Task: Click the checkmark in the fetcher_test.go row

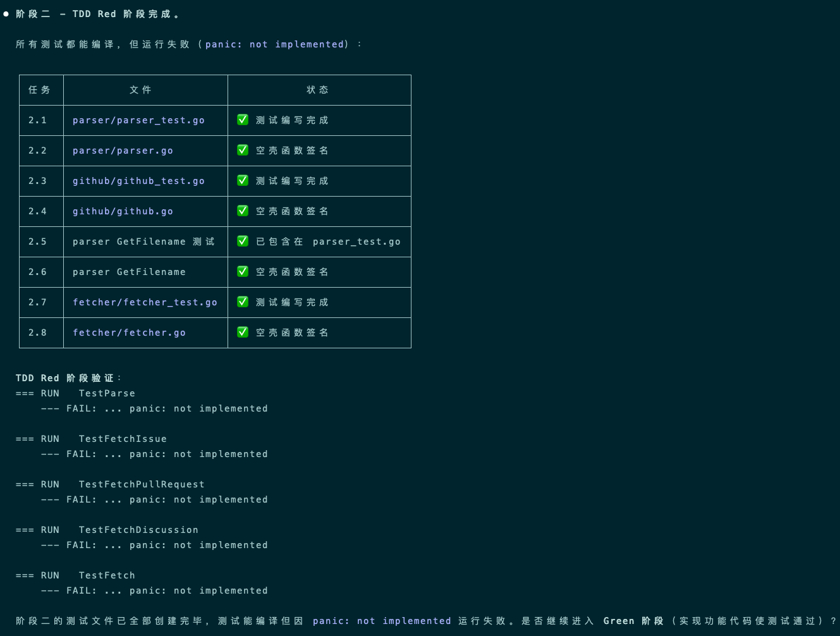Action: coord(243,302)
